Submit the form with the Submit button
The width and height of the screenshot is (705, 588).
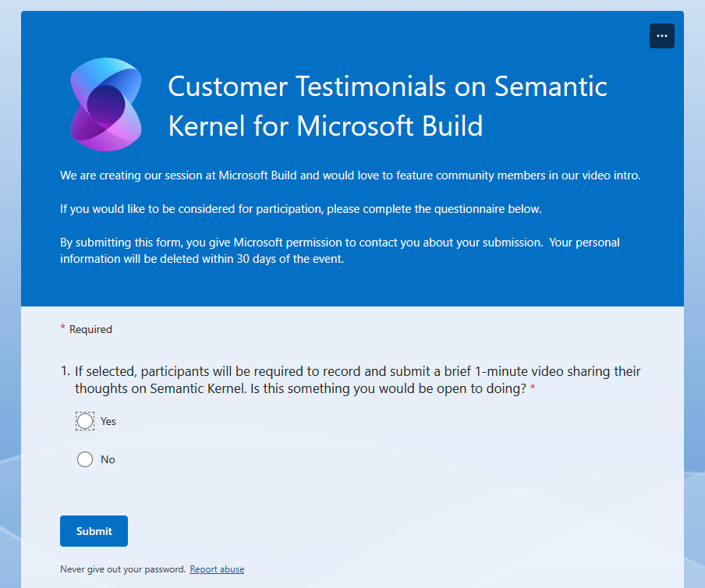point(94,531)
